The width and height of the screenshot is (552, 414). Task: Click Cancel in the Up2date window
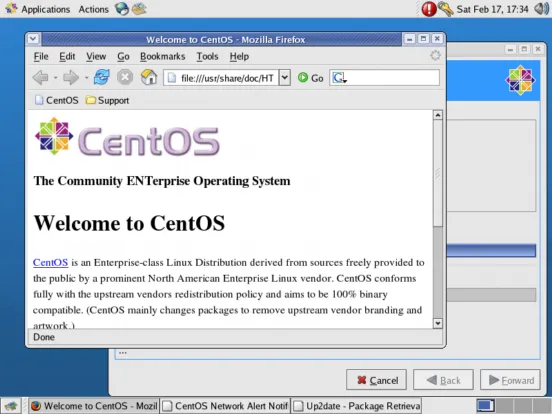point(376,380)
